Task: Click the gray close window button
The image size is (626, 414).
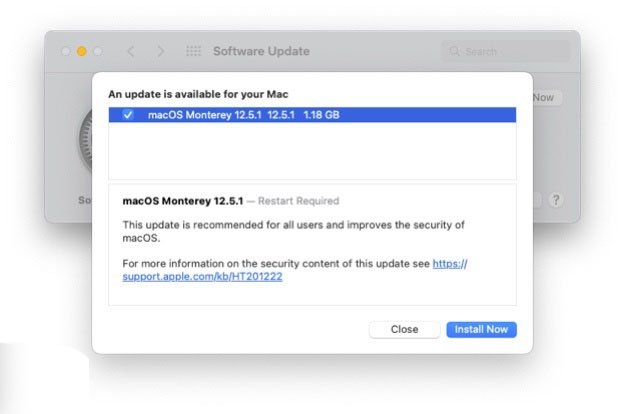Action: tap(66, 51)
